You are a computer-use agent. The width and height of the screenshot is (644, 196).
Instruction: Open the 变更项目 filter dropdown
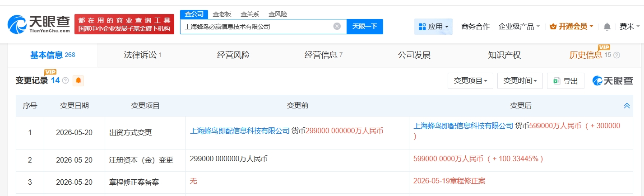click(x=470, y=81)
